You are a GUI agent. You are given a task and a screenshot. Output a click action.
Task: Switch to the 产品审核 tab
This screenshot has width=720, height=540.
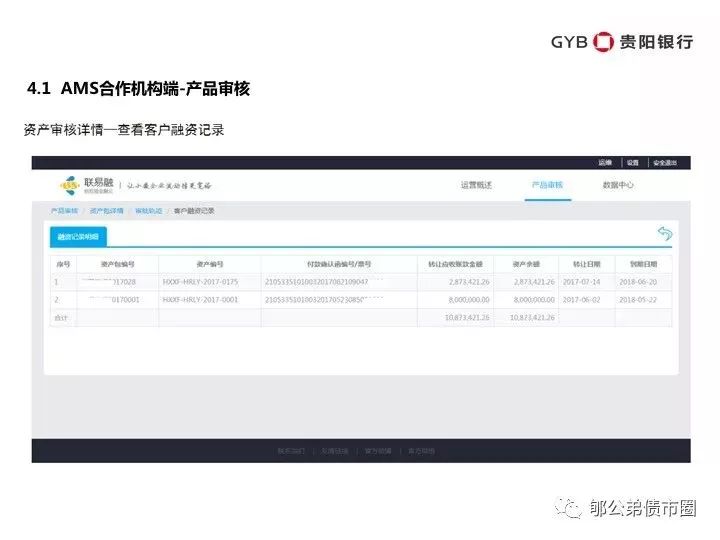pyautogui.click(x=547, y=185)
